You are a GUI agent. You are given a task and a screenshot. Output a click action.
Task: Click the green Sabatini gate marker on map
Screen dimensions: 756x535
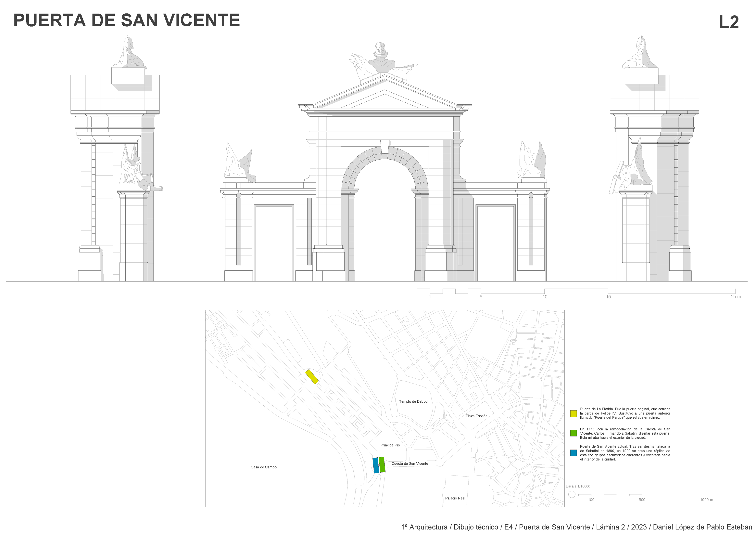click(382, 464)
